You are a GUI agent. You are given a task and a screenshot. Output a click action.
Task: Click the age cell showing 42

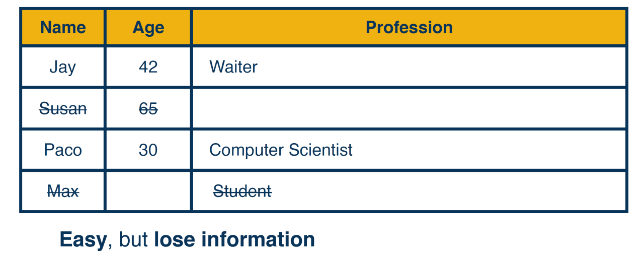(148, 67)
